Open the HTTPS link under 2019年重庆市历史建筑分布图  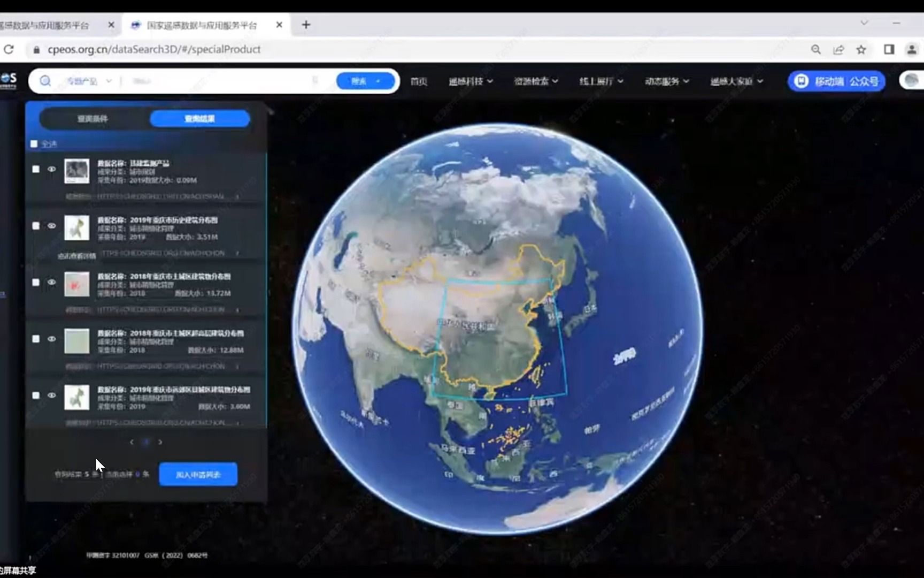[163, 253]
